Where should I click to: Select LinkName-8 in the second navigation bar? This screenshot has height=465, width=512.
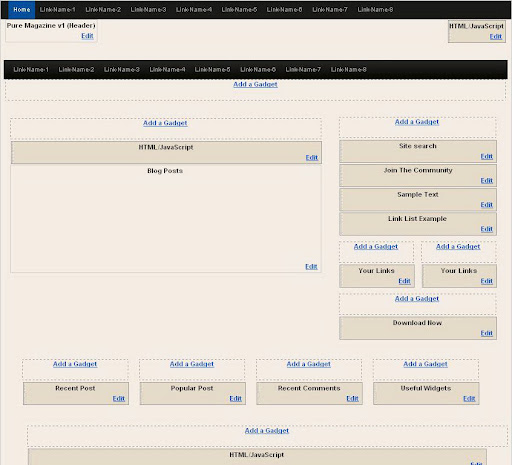tap(349, 70)
